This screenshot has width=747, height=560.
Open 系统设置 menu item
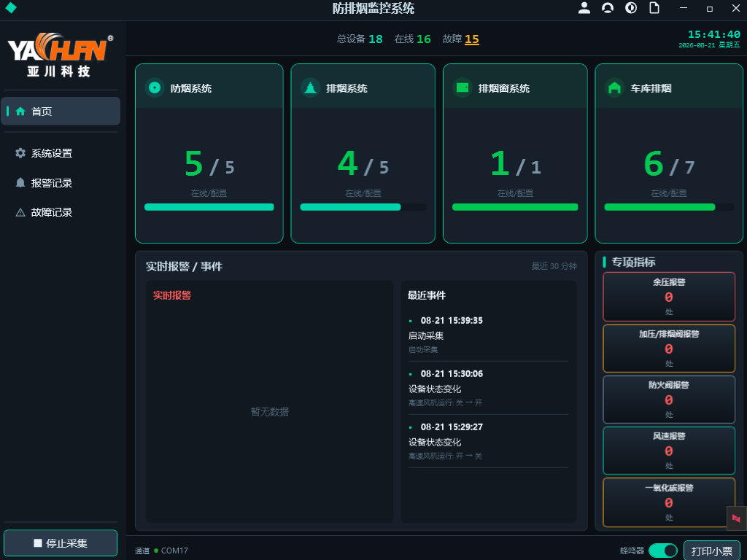click(61, 153)
